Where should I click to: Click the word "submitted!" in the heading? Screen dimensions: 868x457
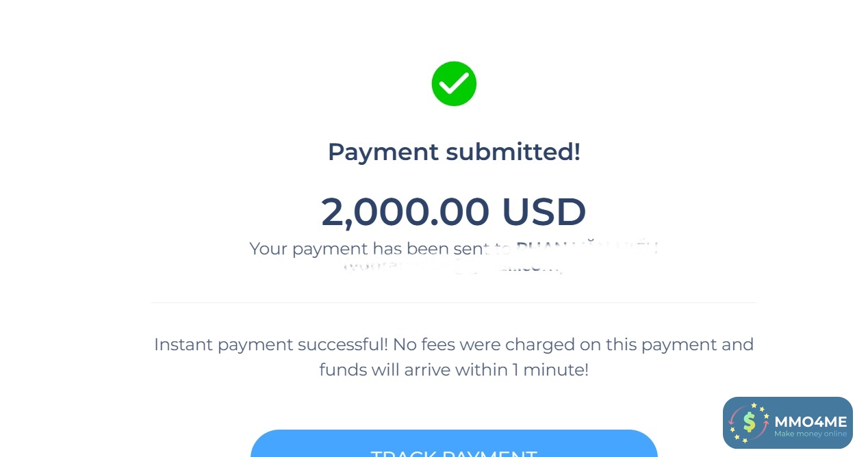(513, 151)
